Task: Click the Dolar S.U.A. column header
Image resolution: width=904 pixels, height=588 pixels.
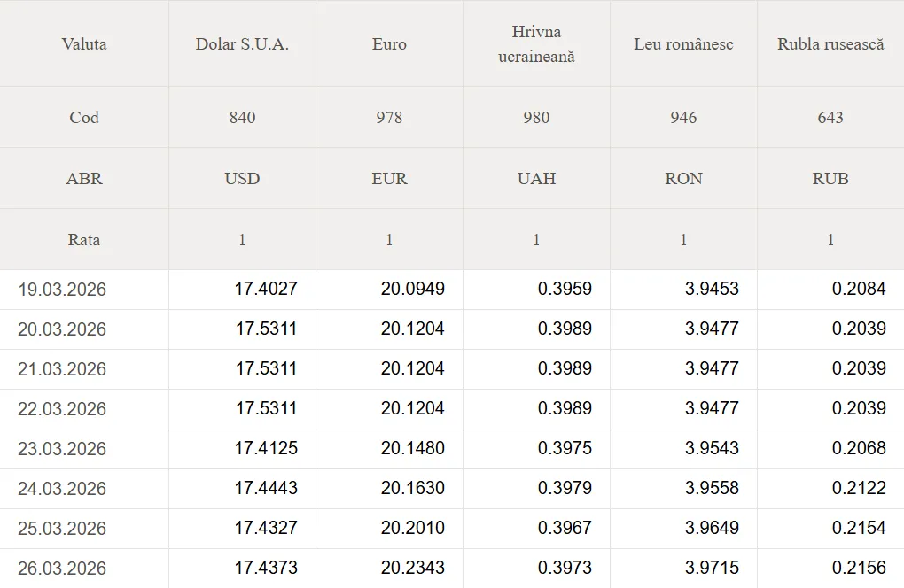Action: (x=242, y=44)
